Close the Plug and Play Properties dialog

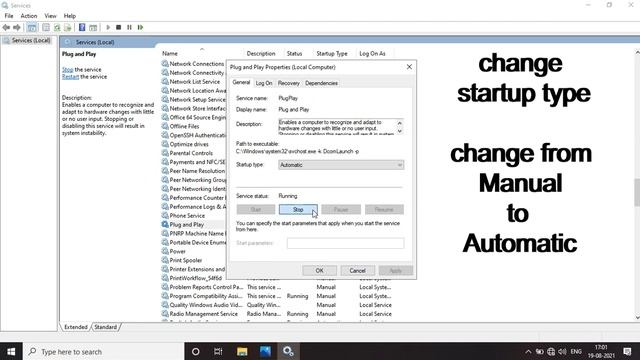pos(409,67)
